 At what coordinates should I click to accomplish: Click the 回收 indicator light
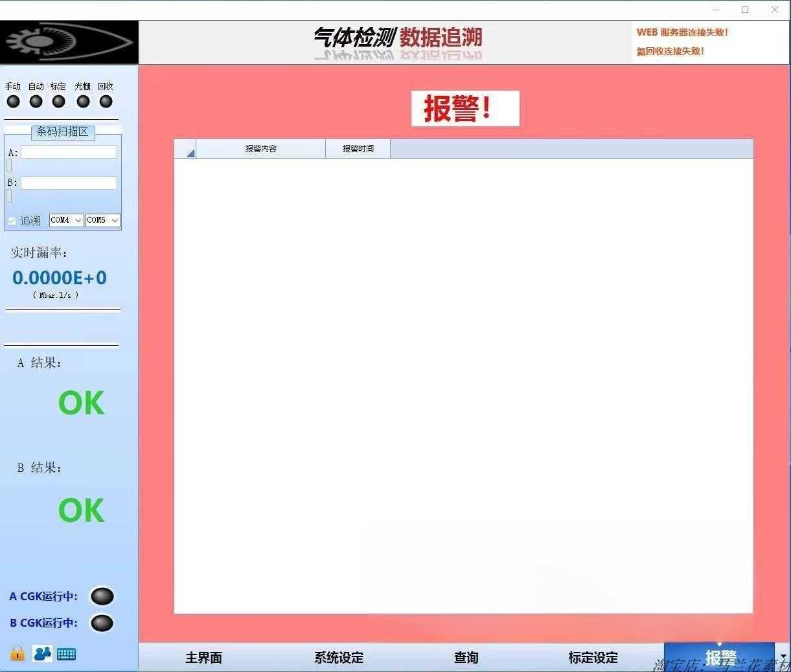point(106,102)
